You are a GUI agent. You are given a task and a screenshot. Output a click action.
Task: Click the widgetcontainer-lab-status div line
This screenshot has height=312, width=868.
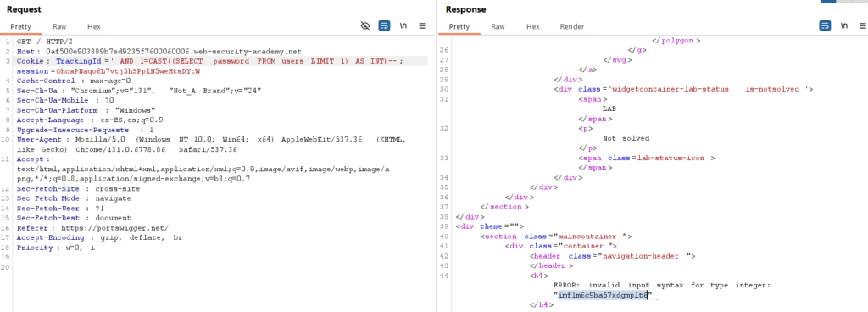point(683,89)
